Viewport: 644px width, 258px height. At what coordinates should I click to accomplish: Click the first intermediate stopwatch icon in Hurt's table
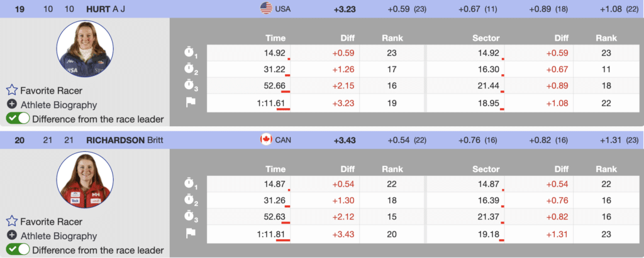pos(188,53)
